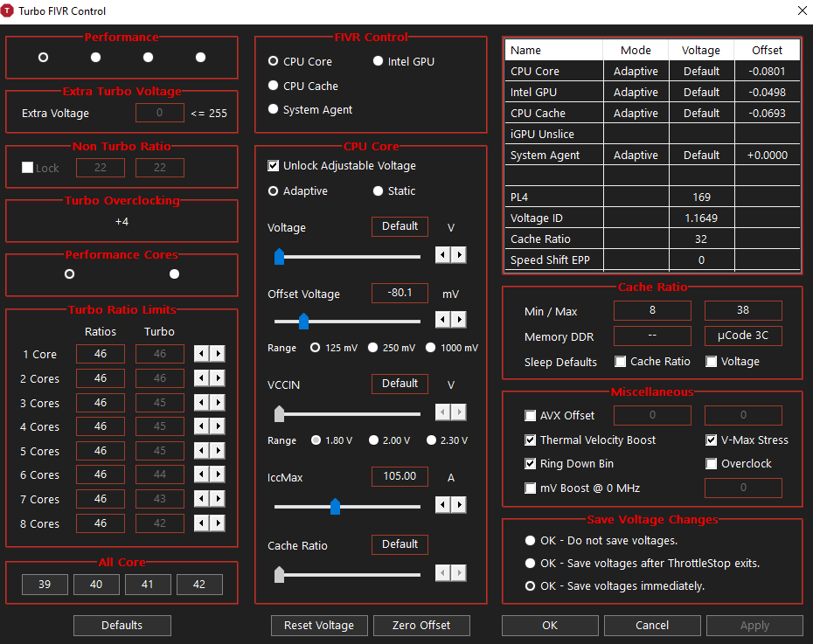Click the µCode 3C button
The width and height of the screenshot is (813, 644).
pyautogui.click(x=743, y=336)
